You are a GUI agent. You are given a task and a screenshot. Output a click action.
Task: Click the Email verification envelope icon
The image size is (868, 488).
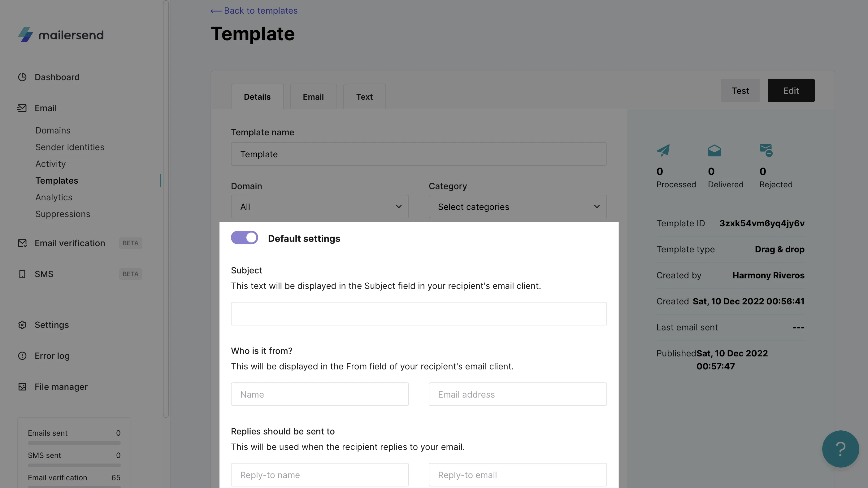[x=22, y=243]
